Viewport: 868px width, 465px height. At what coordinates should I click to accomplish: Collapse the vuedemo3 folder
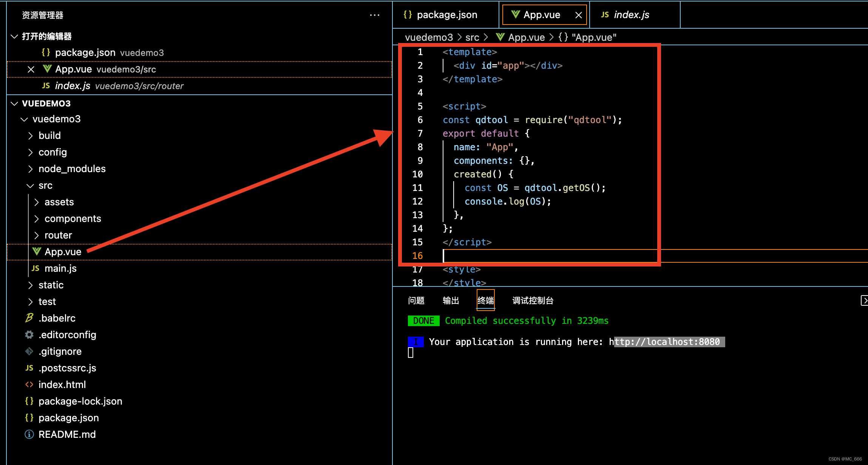coord(24,119)
